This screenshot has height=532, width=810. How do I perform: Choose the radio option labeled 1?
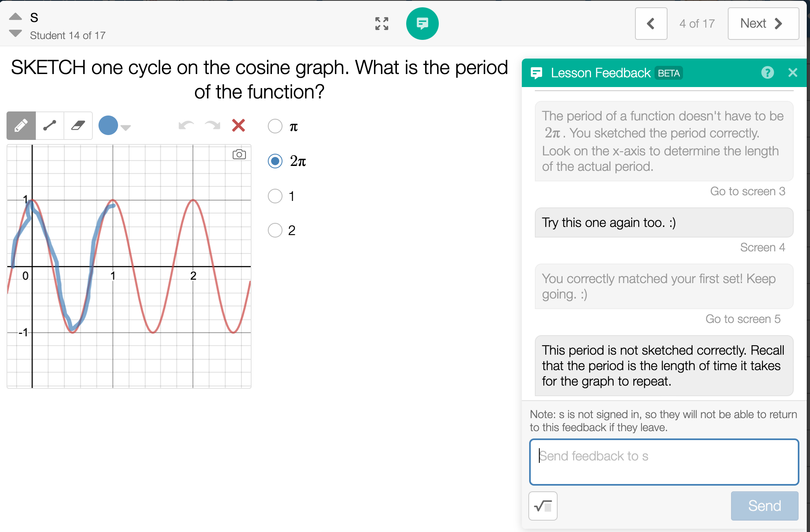275,196
